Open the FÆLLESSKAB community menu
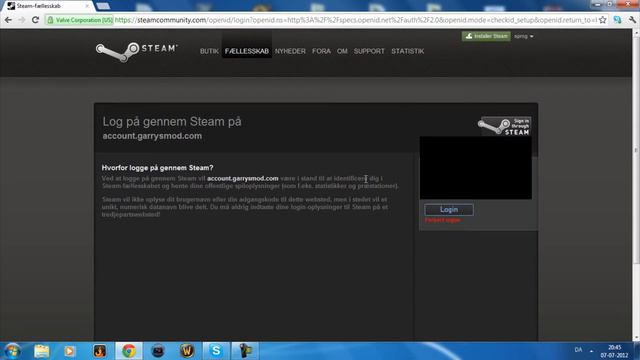The image size is (640, 360). click(247, 51)
